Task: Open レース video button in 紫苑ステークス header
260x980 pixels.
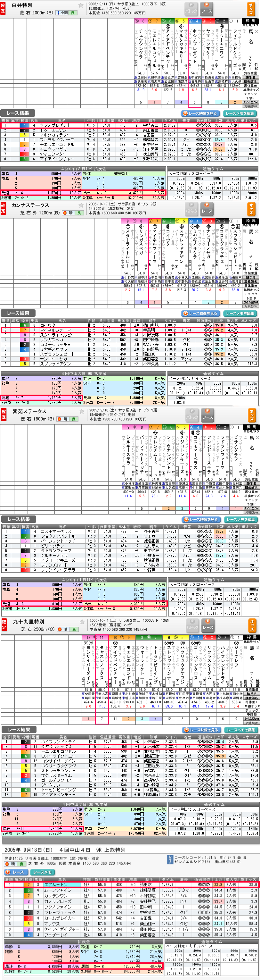Action: tap(207, 415)
